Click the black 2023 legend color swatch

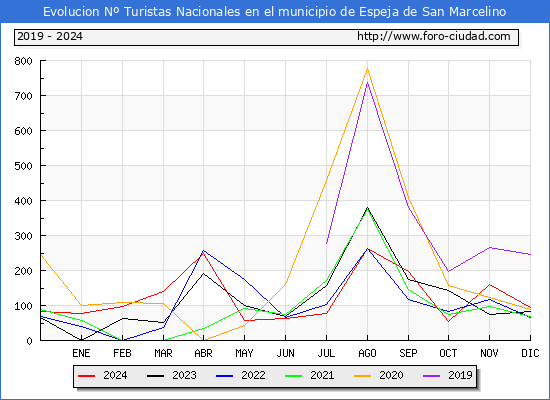point(155,376)
